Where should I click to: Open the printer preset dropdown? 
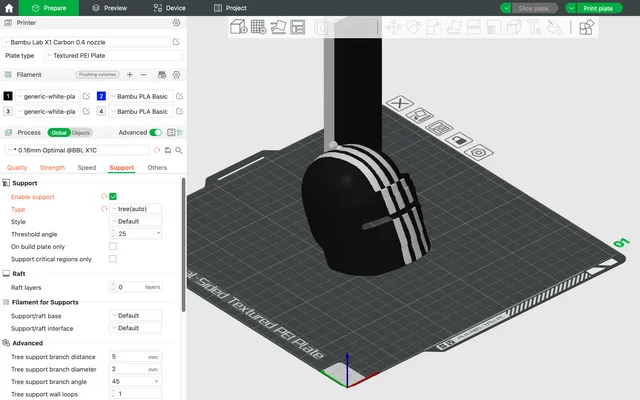click(x=86, y=42)
